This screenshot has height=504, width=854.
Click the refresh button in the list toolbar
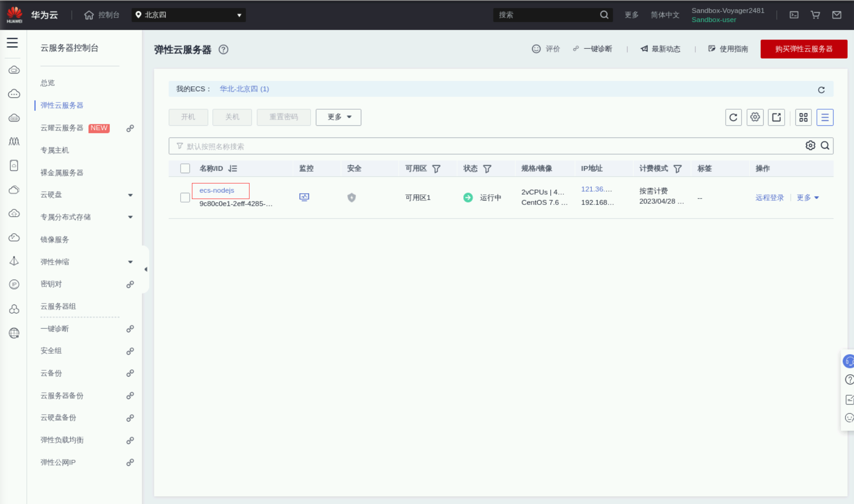[x=733, y=118]
